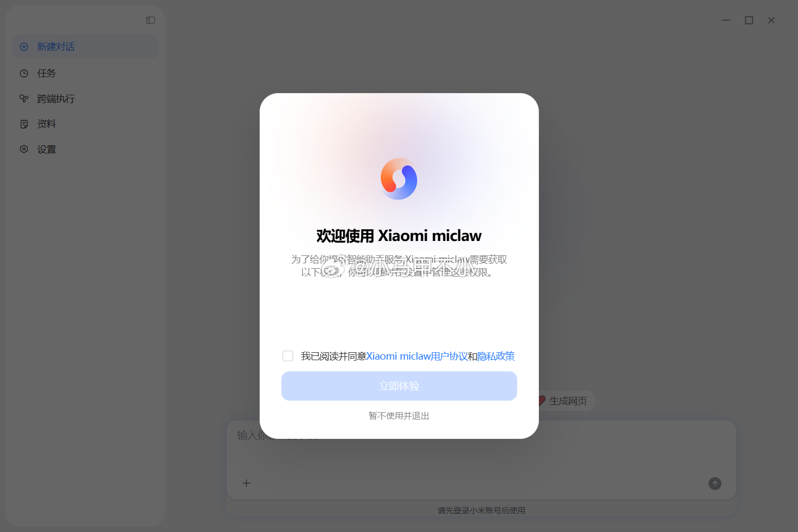This screenshot has height=532, width=798.
Task: Click the cross-device icon beside 跨端执行
Action: [24, 98]
